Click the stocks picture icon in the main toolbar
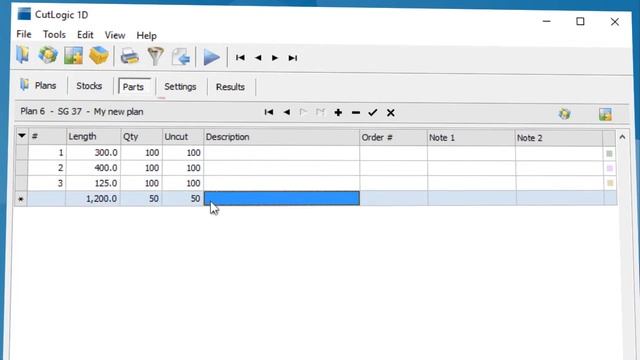 73,56
